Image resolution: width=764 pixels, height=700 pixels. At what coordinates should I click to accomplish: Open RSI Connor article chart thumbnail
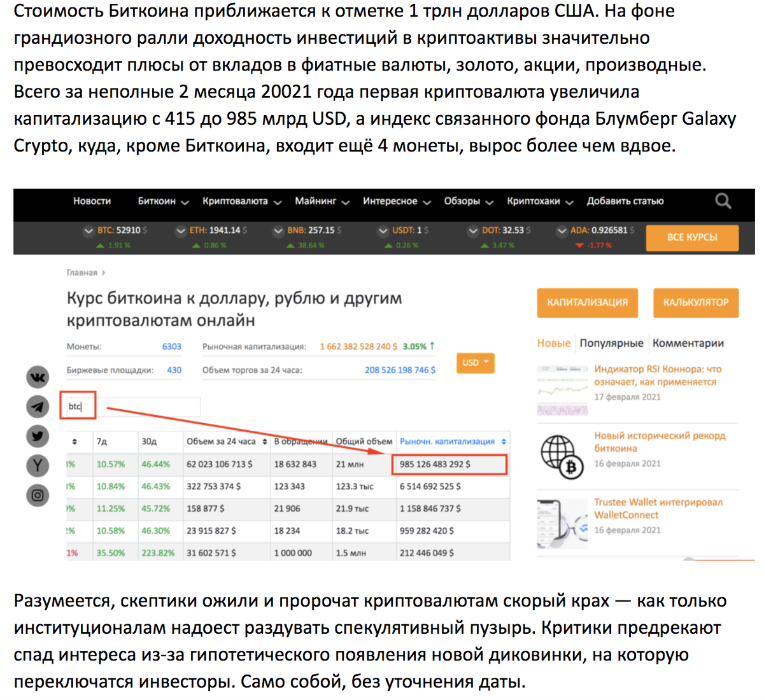click(x=562, y=390)
